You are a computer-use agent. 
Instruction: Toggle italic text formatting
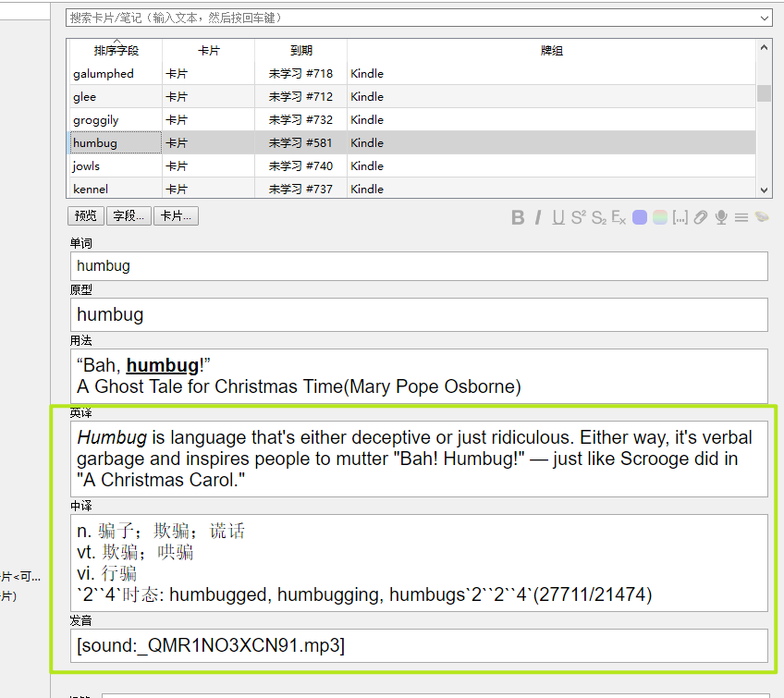[x=538, y=217]
